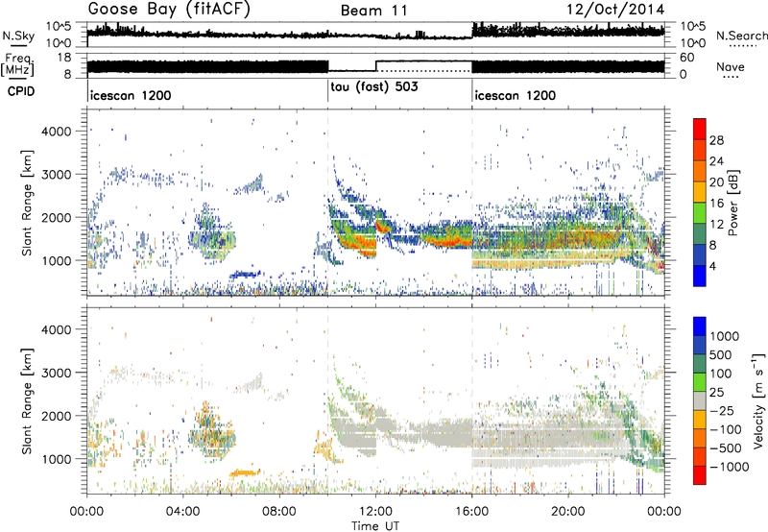
Task: Click the '16' tick on Power colorbar
Action: coord(716,204)
